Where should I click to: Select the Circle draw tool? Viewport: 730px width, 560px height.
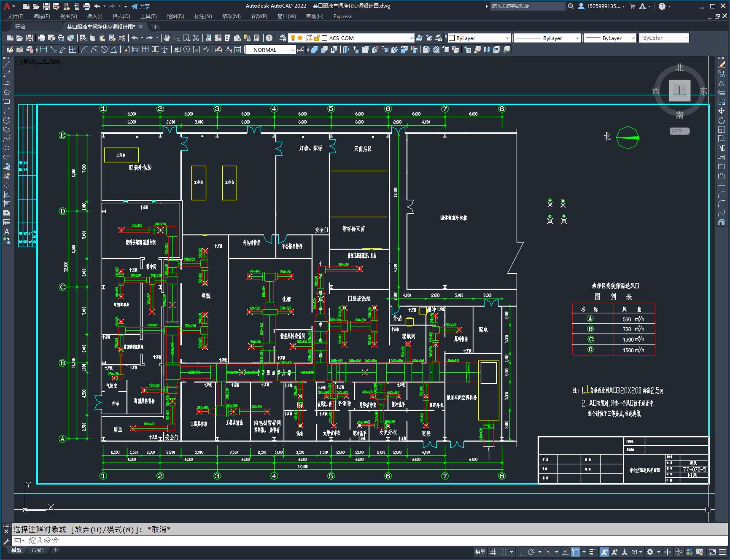click(6, 120)
